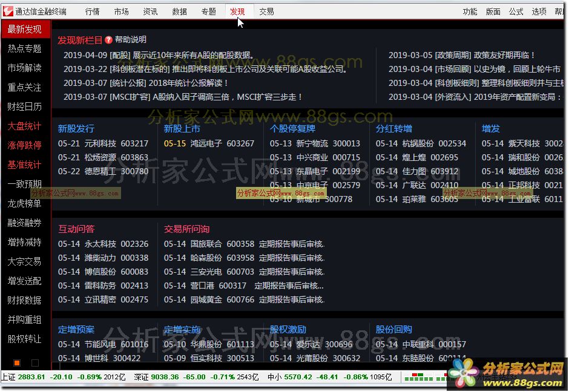
Task: Click 中小 5570.42 index in status bar
Action: 329,377
